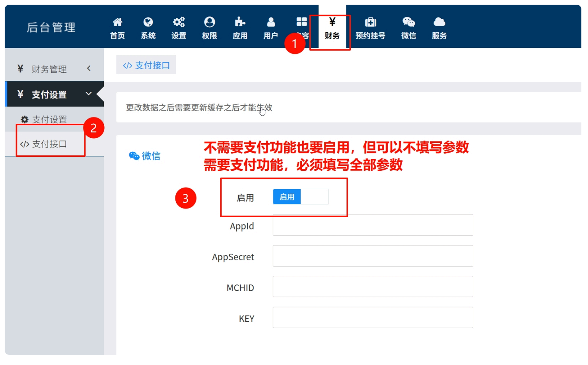Open the 权限 user-circle icon
This screenshot has height=365, width=588.
coord(209,22)
